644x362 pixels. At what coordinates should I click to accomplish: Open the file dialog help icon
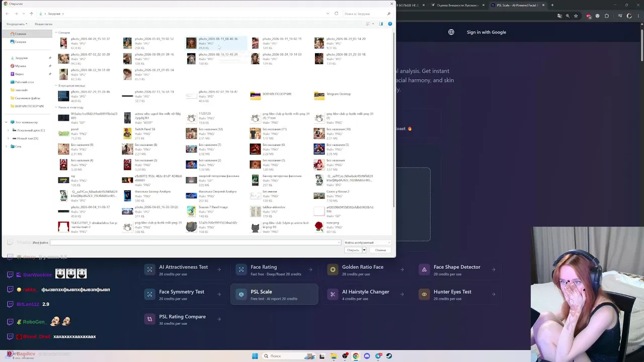(x=390, y=24)
